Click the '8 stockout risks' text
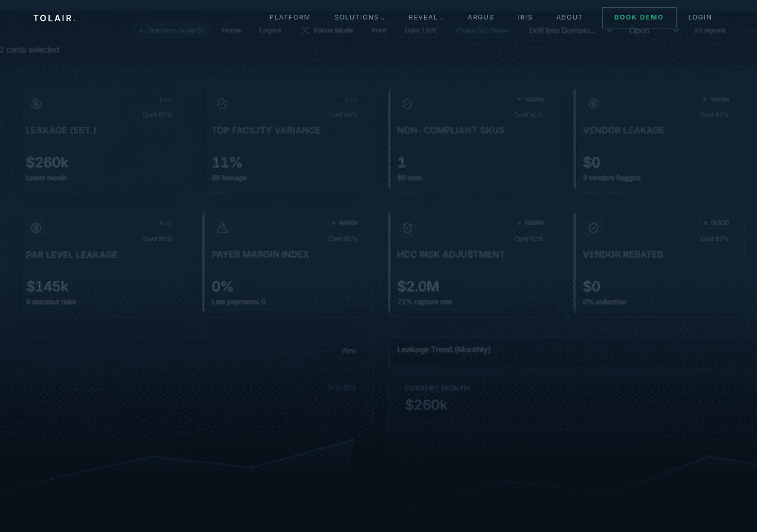Image resolution: width=757 pixels, height=532 pixels. click(x=51, y=302)
